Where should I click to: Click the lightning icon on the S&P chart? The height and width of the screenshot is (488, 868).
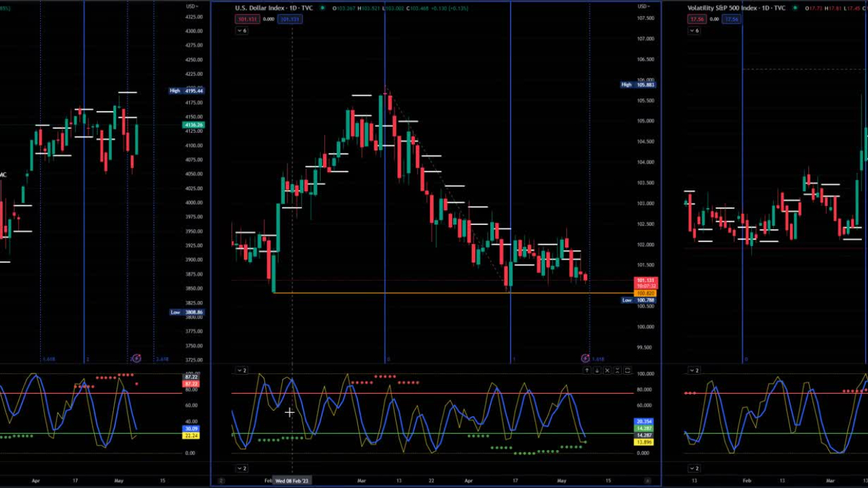(x=136, y=359)
